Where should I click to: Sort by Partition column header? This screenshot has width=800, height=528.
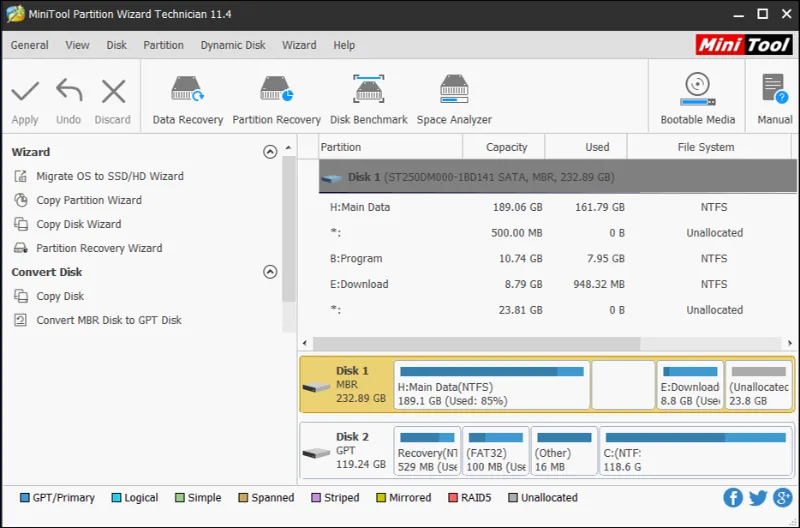click(390, 147)
